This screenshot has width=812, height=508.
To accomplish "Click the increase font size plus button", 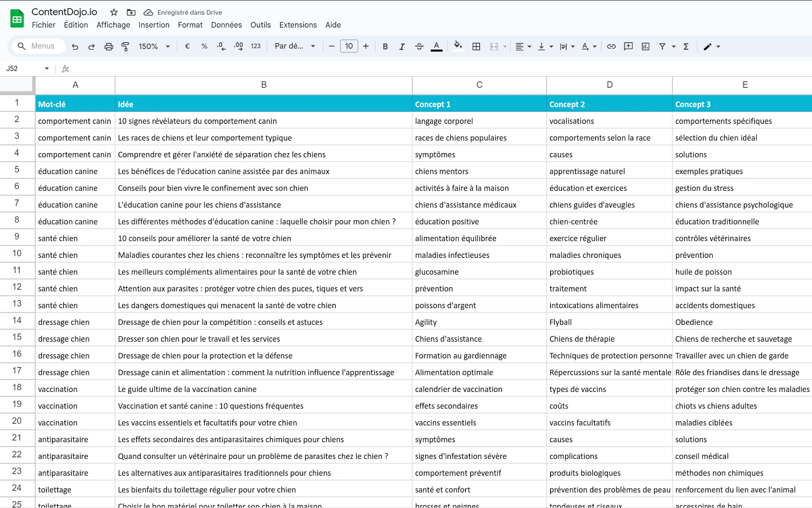I will pos(366,46).
